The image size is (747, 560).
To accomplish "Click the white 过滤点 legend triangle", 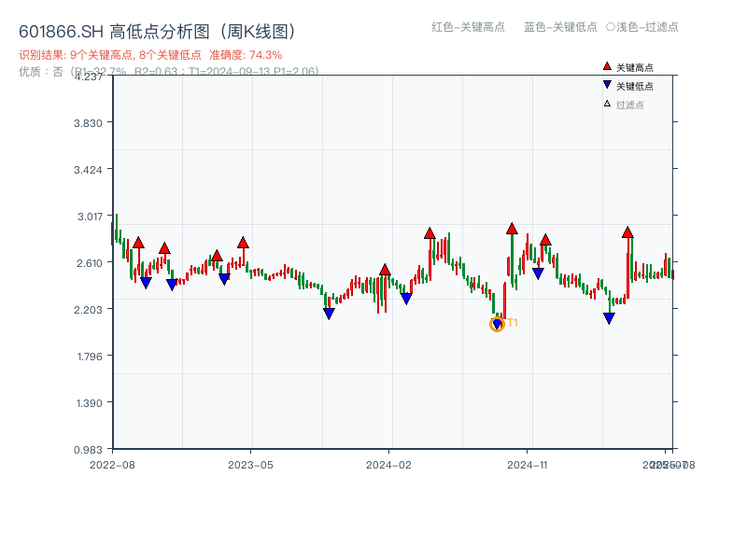I will coord(607,104).
